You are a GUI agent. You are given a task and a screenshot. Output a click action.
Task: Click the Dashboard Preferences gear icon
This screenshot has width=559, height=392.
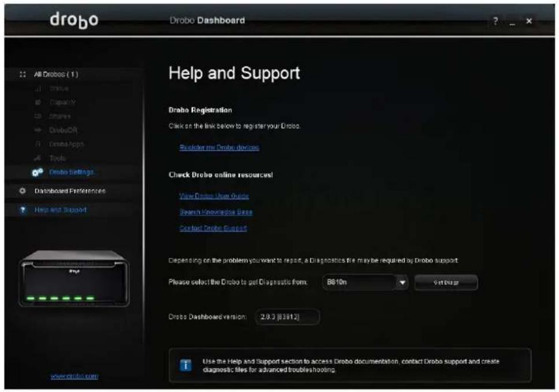pos(23,191)
